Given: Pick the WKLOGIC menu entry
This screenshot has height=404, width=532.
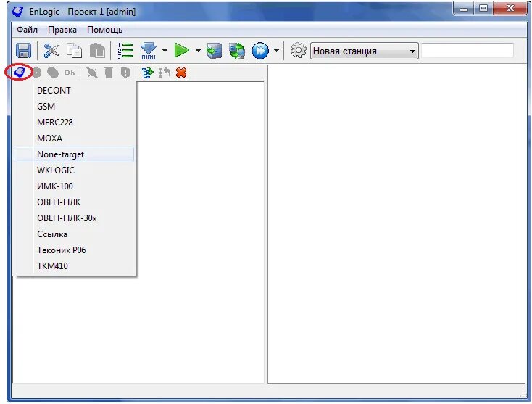Looking at the screenshot, I should [x=74, y=170].
